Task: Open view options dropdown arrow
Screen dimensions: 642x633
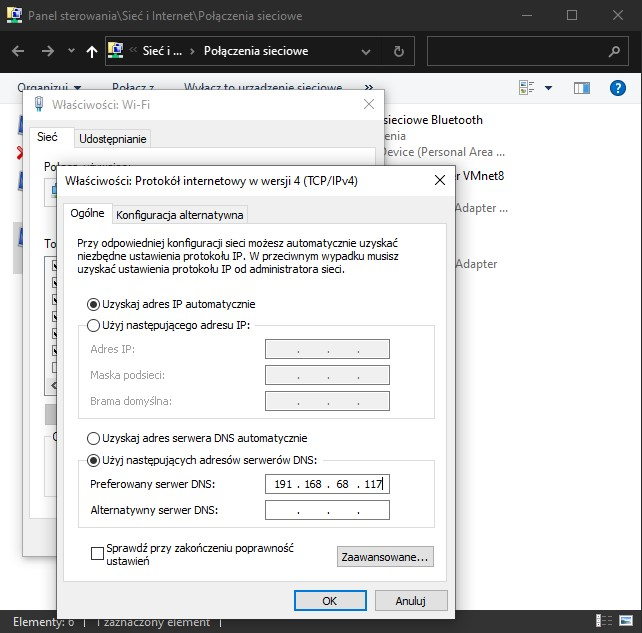Action: tap(549, 88)
